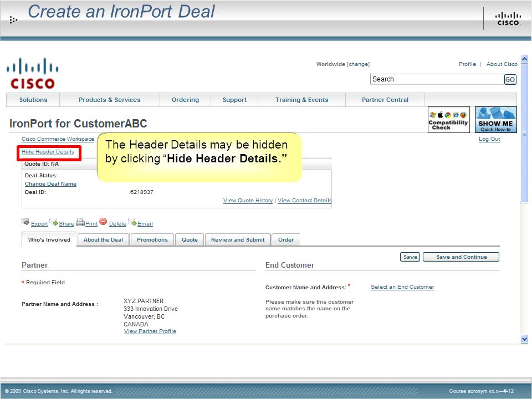
Task: Click the Email text link
Action: pyautogui.click(x=145, y=223)
